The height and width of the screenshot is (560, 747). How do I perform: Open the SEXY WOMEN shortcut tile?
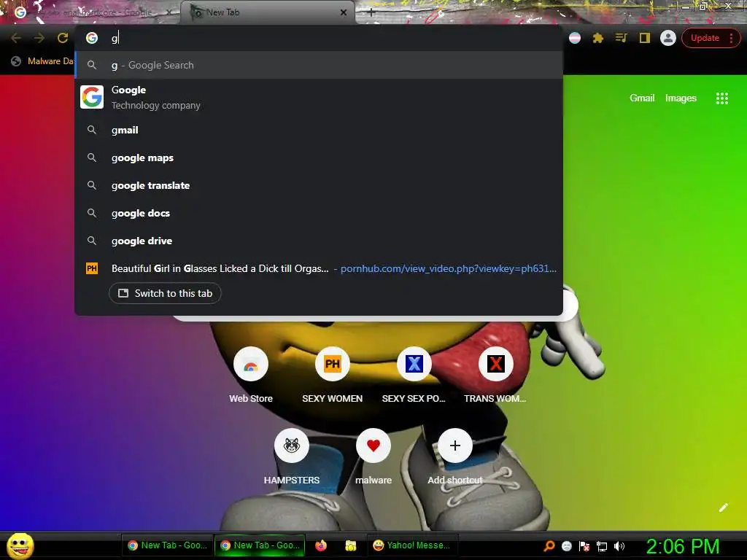click(x=333, y=376)
